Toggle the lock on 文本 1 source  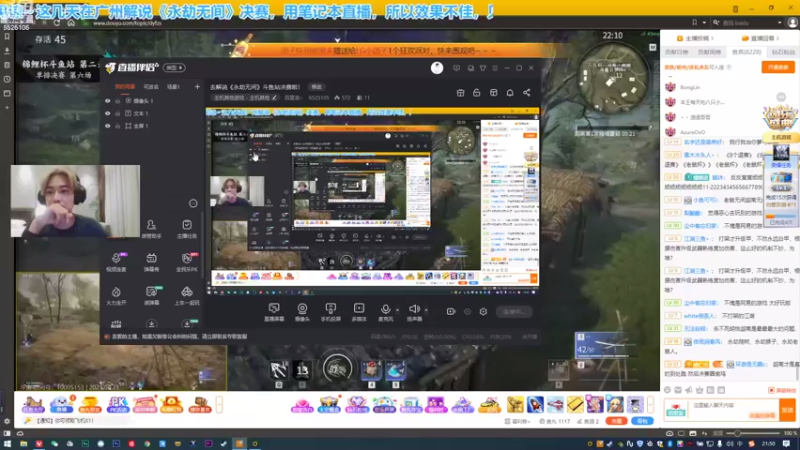[118, 113]
